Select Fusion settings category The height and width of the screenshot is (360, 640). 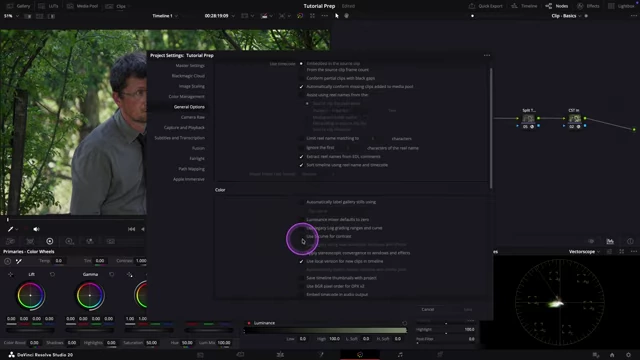point(198,148)
